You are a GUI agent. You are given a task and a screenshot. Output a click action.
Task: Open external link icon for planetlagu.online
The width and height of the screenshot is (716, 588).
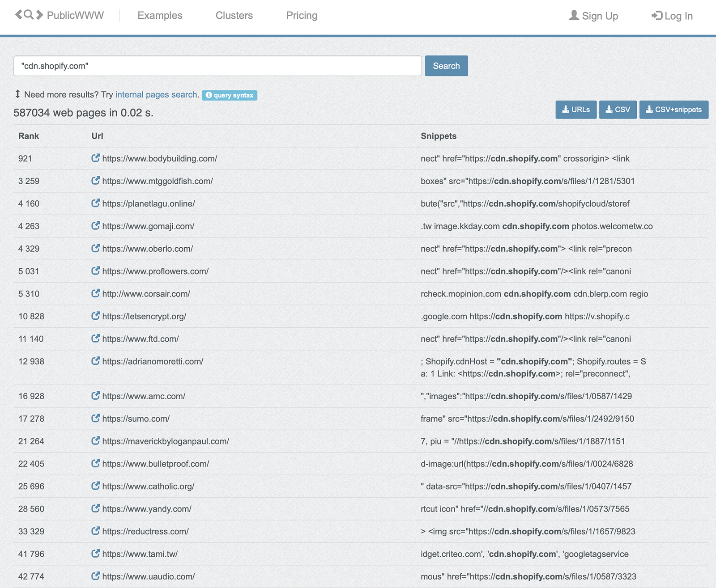pyautogui.click(x=95, y=203)
